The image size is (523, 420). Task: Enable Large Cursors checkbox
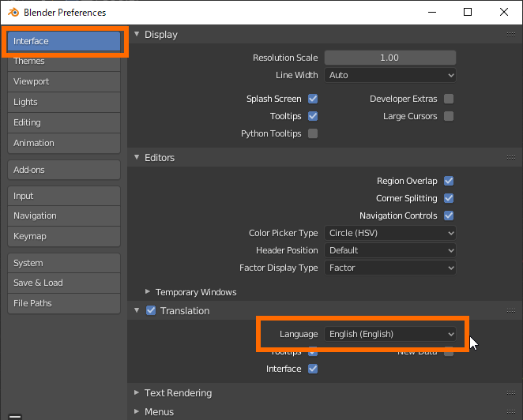click(x=449, y=116)
